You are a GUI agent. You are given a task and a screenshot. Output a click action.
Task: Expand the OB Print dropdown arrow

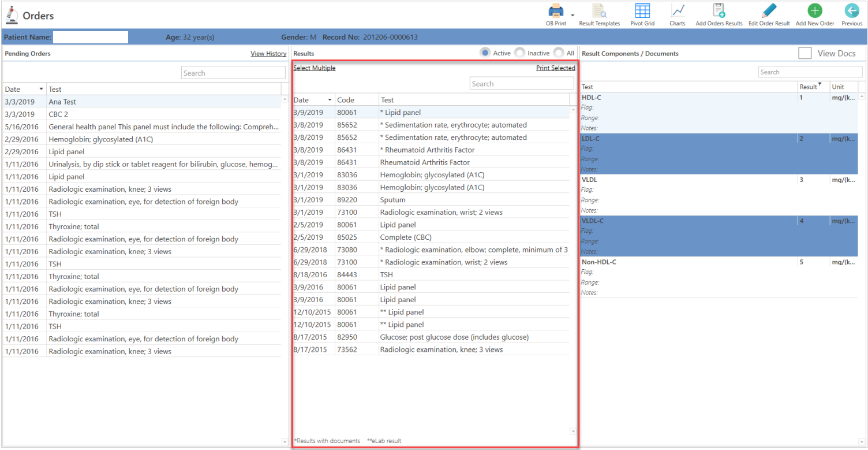click(573, 16)
